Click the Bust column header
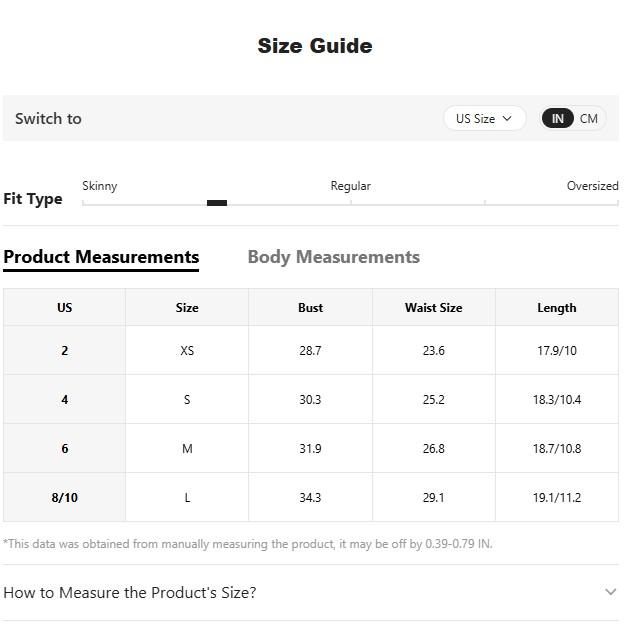The image size is (625, 637). click(x=310, y=308)
